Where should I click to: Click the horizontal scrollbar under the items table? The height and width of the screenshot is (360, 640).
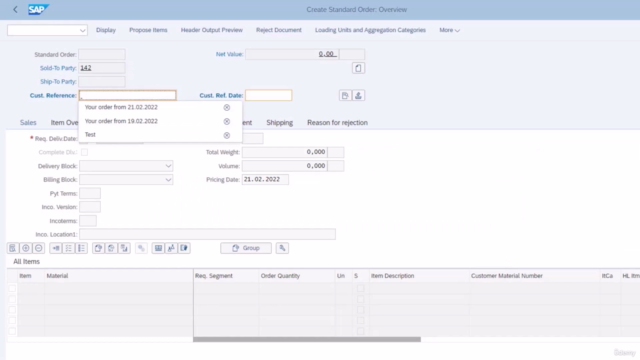307,340
